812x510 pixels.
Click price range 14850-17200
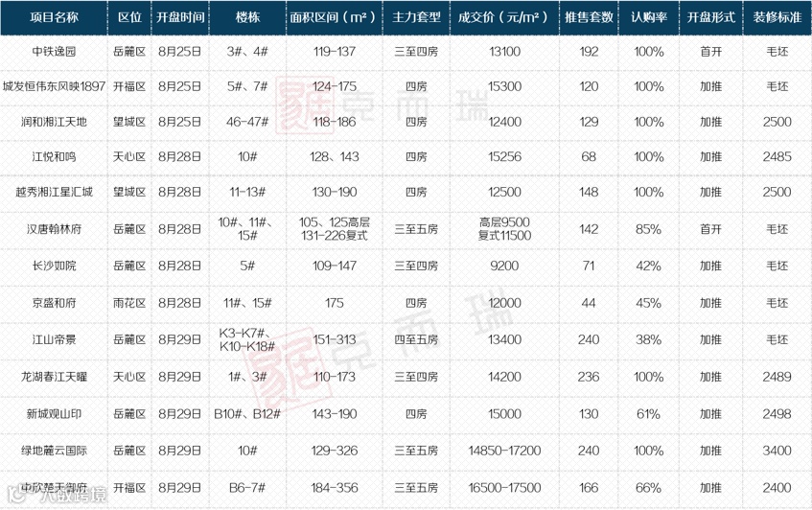click(x=504, y=451)
